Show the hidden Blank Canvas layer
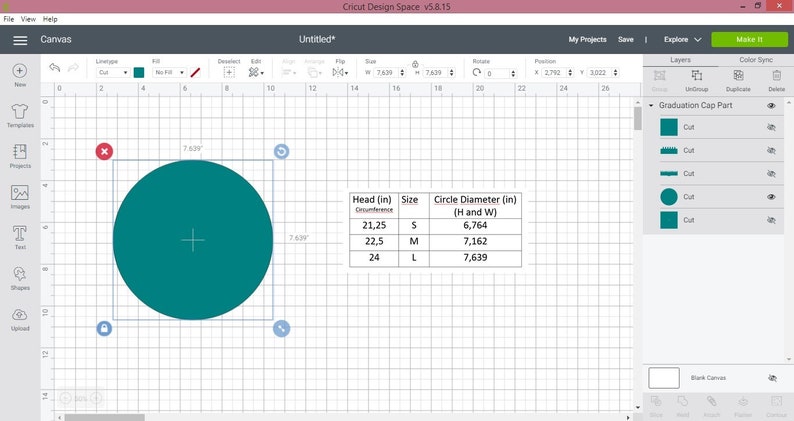The width and height of the screenshot is (794, 421). point(772,378)
